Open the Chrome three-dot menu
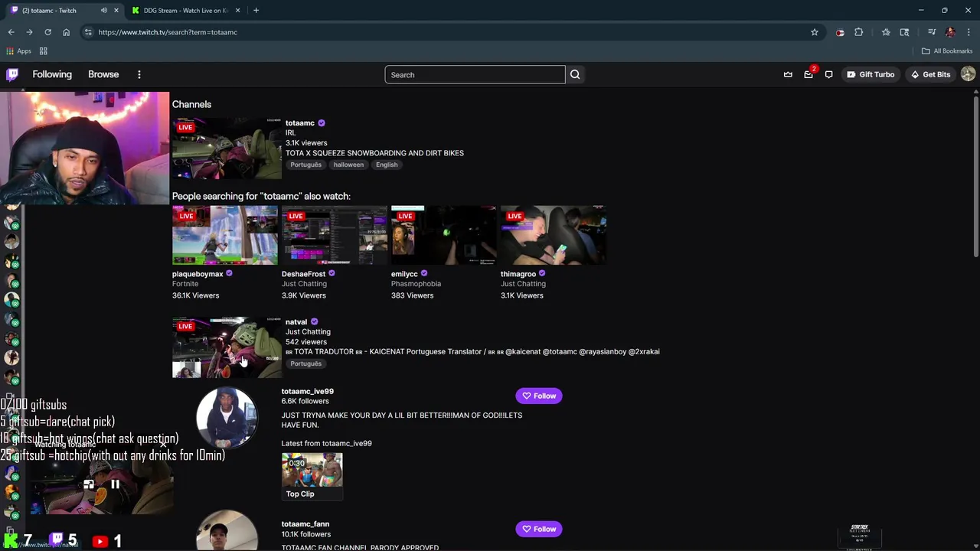 click(969, 32)
